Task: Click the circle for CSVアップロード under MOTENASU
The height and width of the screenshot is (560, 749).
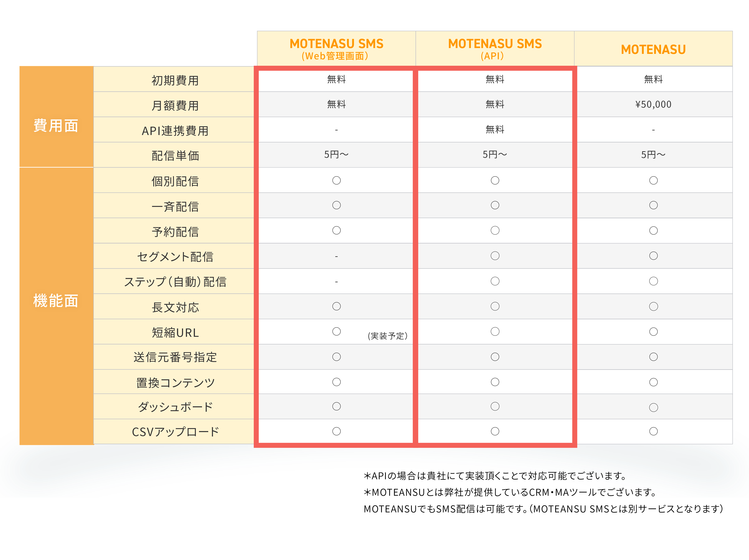Action: (x=653, y=431)
